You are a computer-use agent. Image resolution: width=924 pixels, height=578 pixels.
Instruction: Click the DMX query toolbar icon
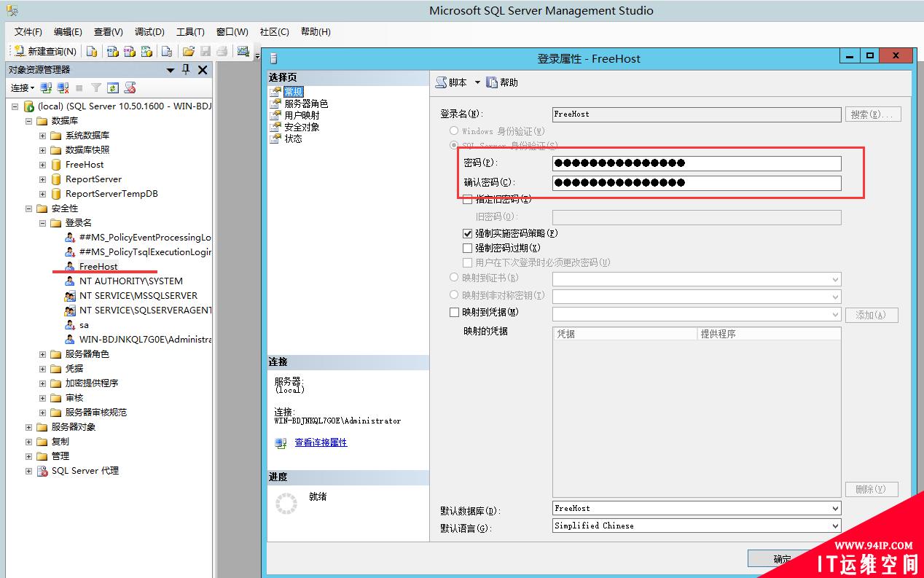coord(130,51)
